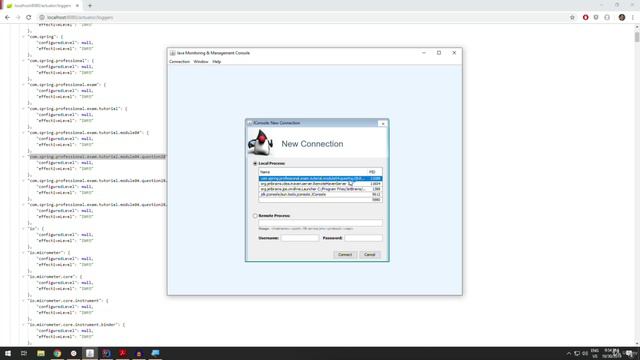
Task: Open Task View on the taskbar
Action: (x=24, y=353)
